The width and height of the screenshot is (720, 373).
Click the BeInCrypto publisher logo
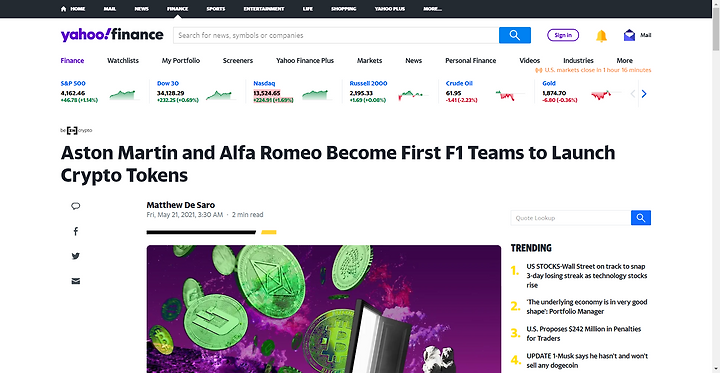pyautogui.click(x=76, y=130)
